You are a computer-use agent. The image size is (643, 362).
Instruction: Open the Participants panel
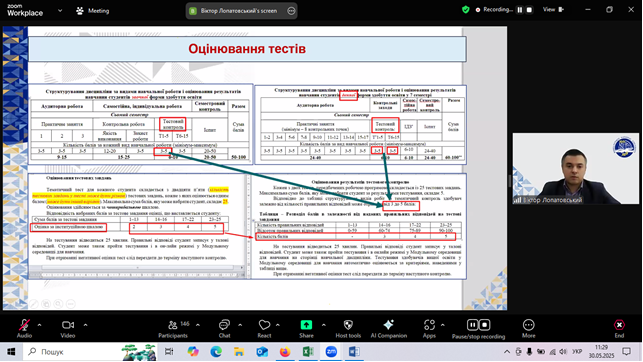(173, 325)
